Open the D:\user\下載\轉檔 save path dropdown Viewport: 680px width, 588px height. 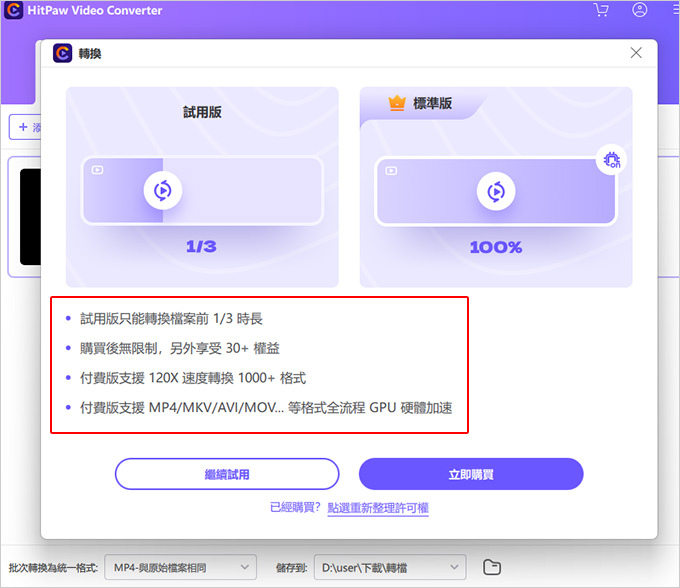tap(390, 567)
